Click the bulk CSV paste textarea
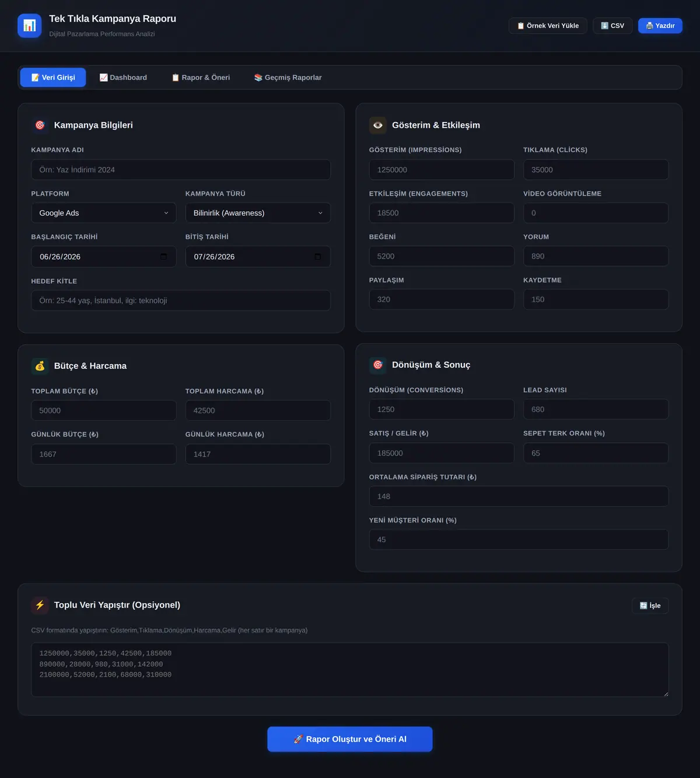The image size is (700, 778). tap(350, 669)
